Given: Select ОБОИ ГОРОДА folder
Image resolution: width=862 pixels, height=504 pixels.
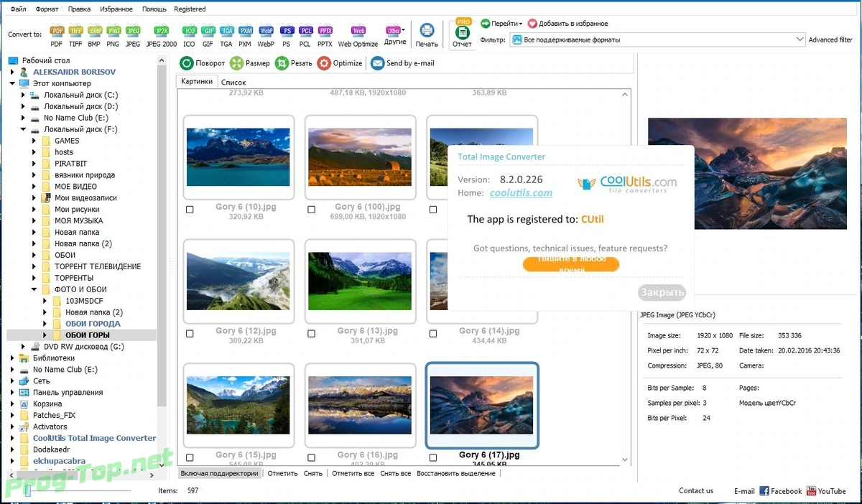Looking at the screenshot, I should (93, 324).
